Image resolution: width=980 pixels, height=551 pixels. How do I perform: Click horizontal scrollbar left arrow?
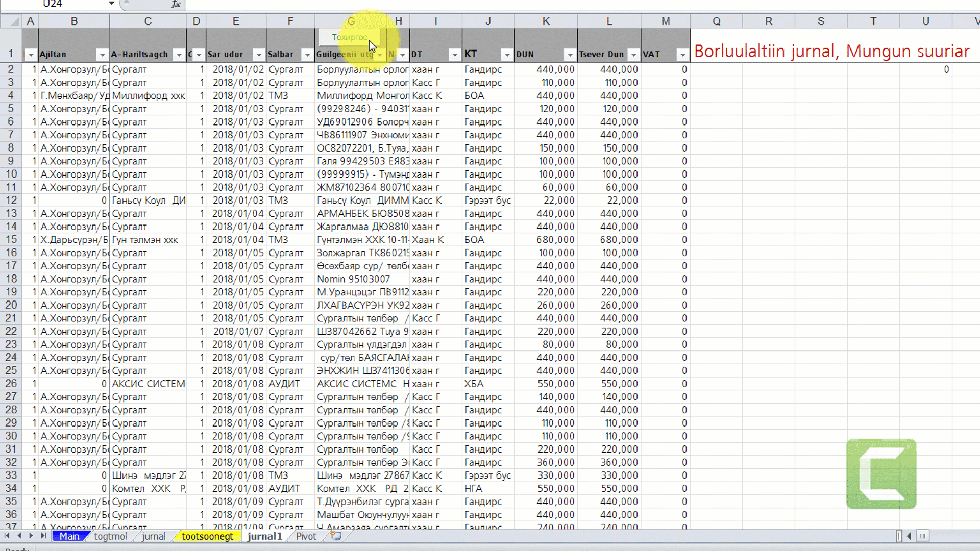point(909,536)
